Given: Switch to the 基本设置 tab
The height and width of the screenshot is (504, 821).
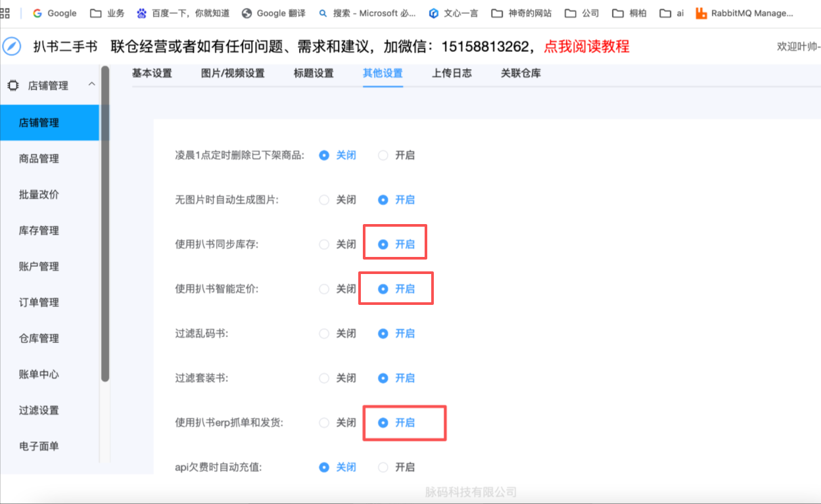Looking at the screenshot, I should pos(152,74).
